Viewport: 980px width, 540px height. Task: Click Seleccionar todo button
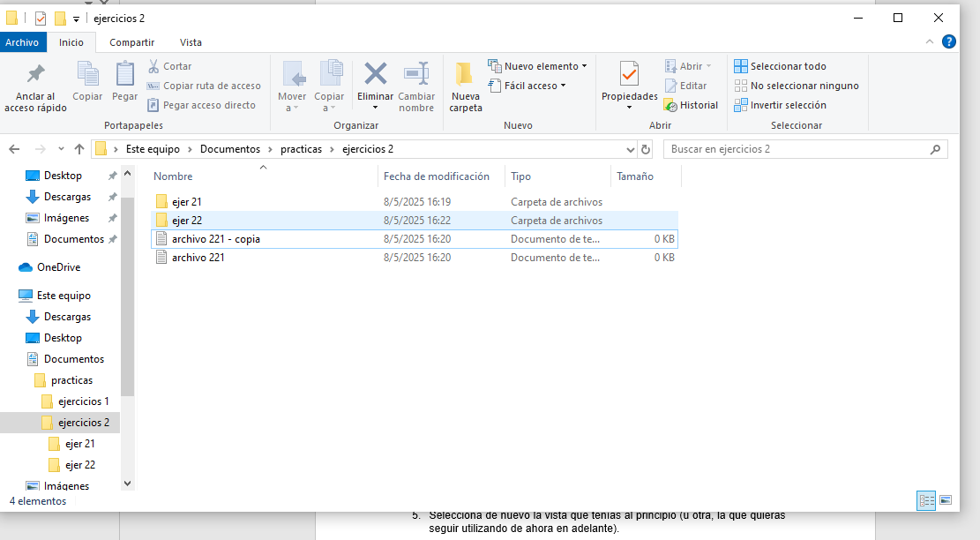(780, 66)
